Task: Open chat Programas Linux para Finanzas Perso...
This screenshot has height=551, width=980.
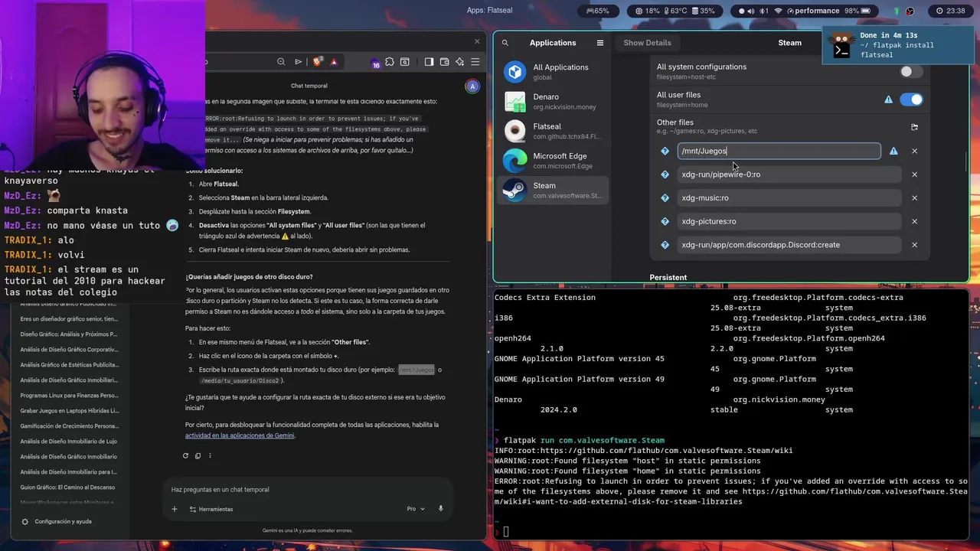Action: 69,396
